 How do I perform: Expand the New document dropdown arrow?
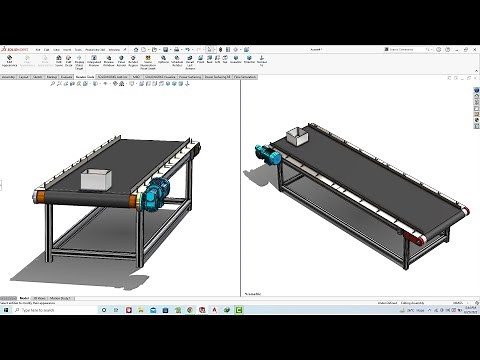click(148, 49)
